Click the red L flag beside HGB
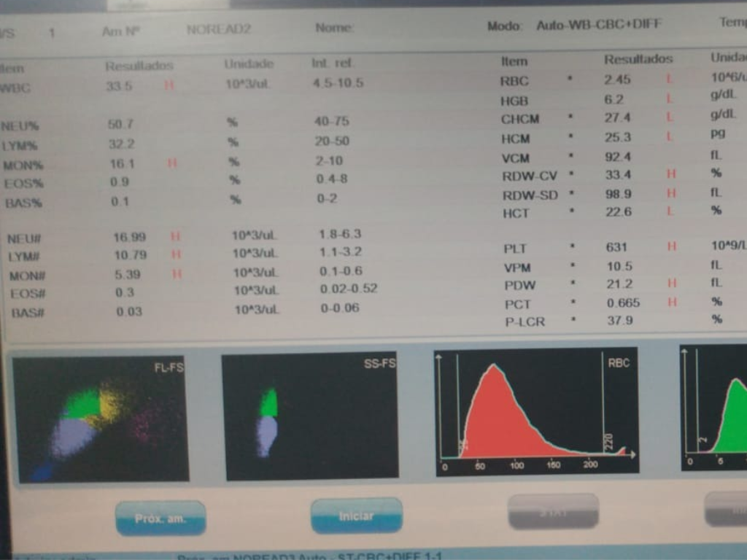Image resolution: width=747 pixels, height=560 pixels. click(x=669, y=98)
